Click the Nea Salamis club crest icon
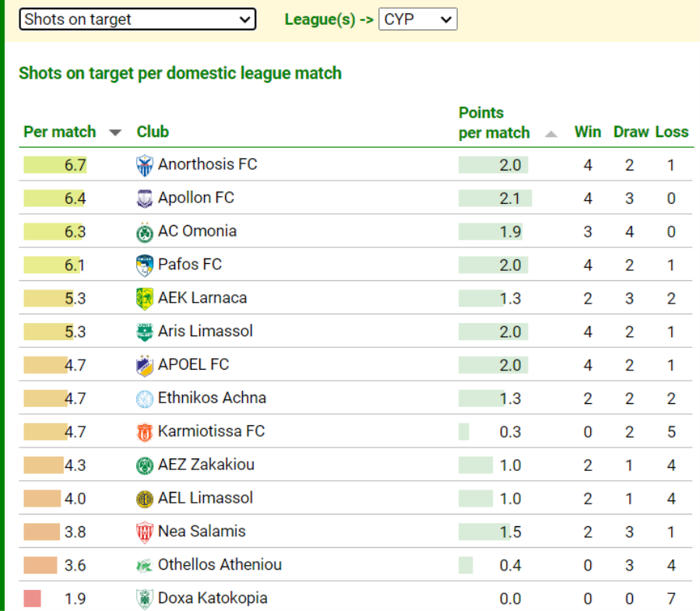This screenshot has width=700, height=611. point(145,532)
